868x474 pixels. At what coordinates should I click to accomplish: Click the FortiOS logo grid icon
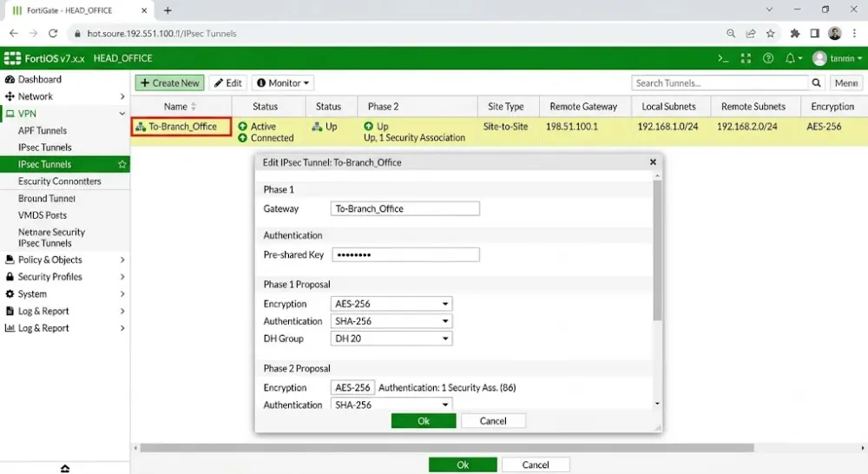pyautogui.click(x=12, y=58)
